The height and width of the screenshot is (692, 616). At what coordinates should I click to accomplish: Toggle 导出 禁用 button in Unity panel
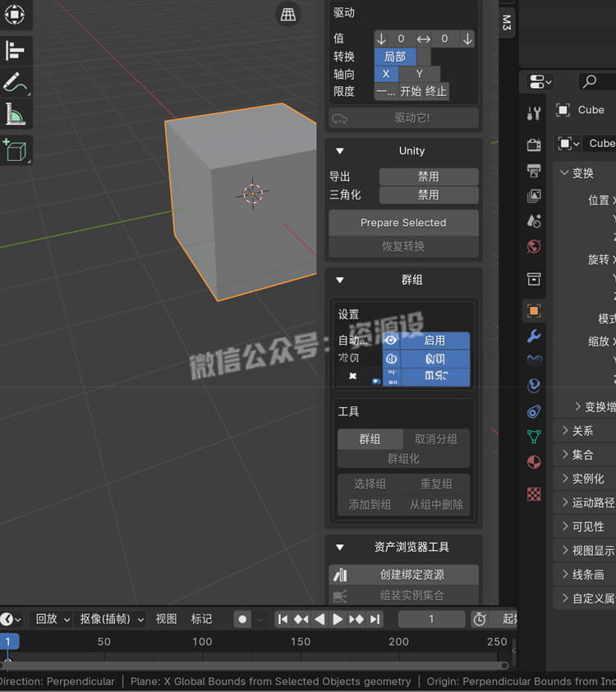click(429, 176)
